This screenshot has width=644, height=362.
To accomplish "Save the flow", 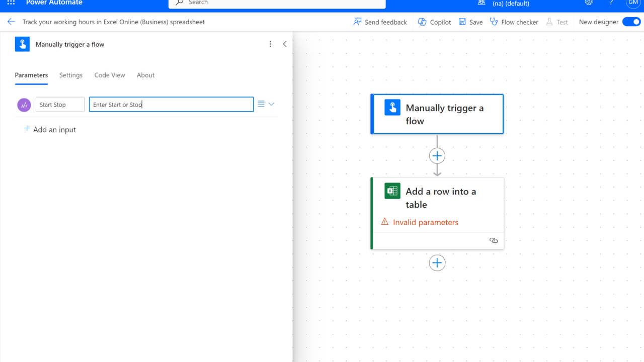I will 470,22.
